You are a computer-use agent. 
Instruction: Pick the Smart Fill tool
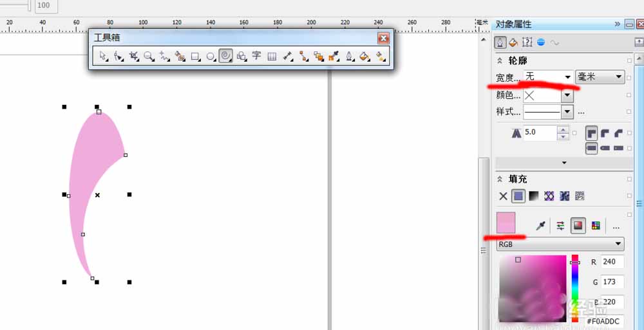180,56
